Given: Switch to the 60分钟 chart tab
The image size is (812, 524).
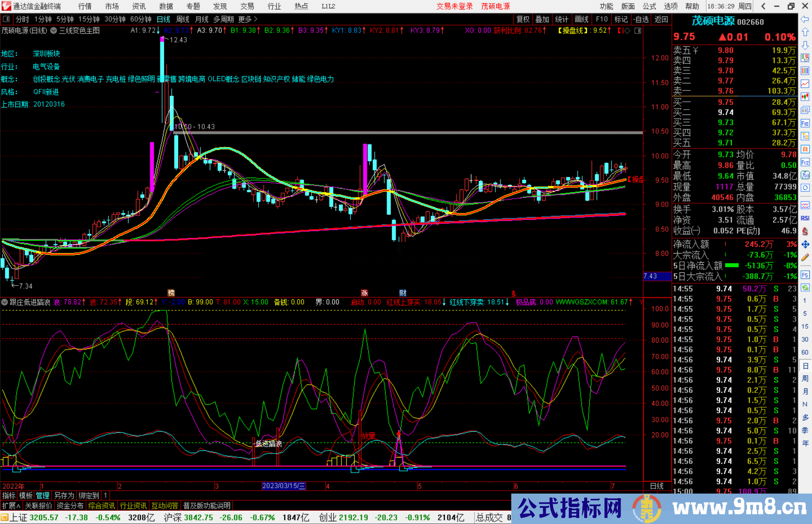Looking at the screenshot, I should pos(141,19).
